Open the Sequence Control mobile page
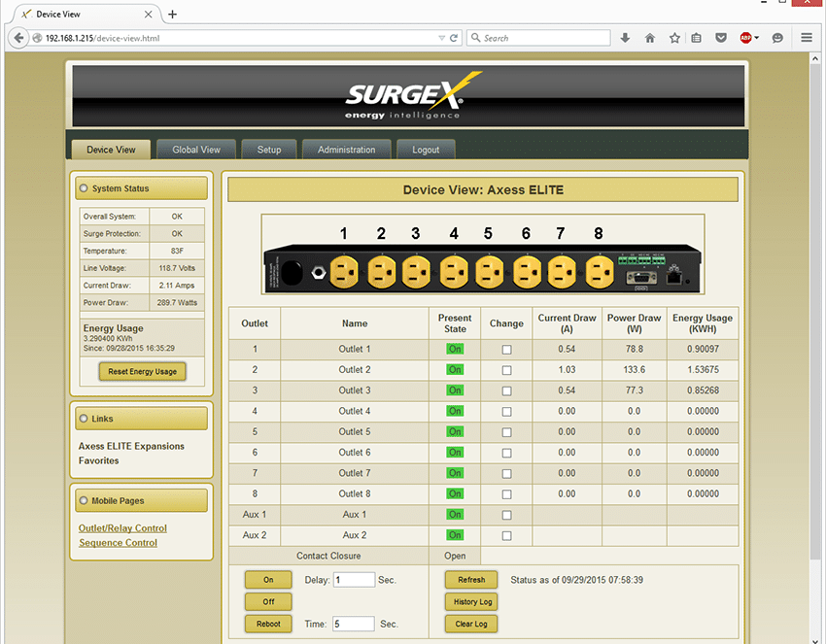826x644 pixels. point(118,543)
